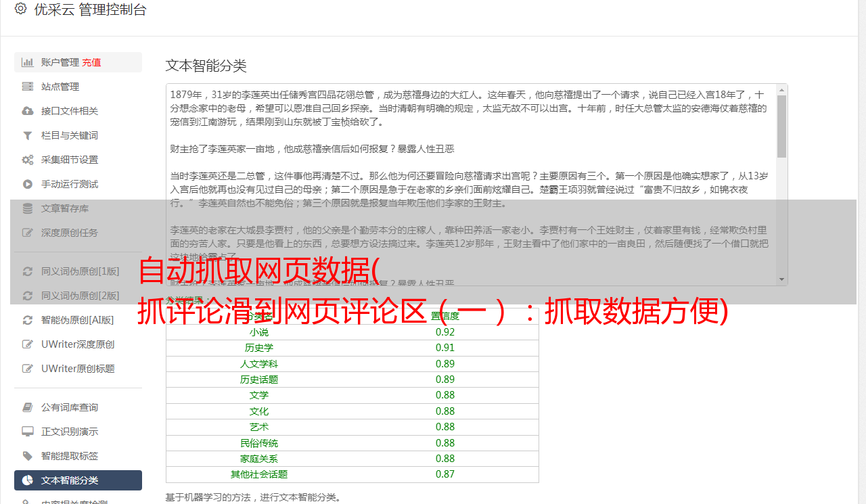This screenshot has height=504, width=866.
Task: Click the 文本智能分类 page heading
Action: pos(206,66)
